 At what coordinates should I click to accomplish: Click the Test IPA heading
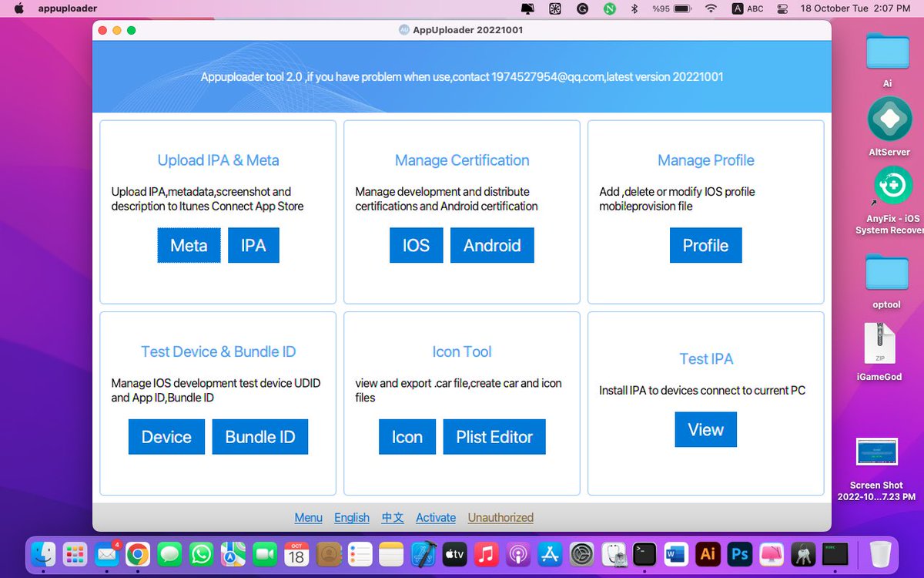coord(706,358)
